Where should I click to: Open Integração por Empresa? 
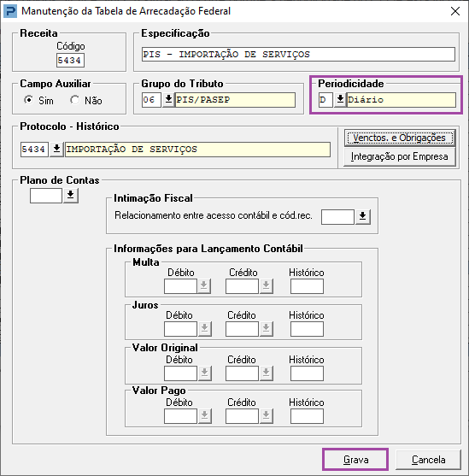pos(400,156)
